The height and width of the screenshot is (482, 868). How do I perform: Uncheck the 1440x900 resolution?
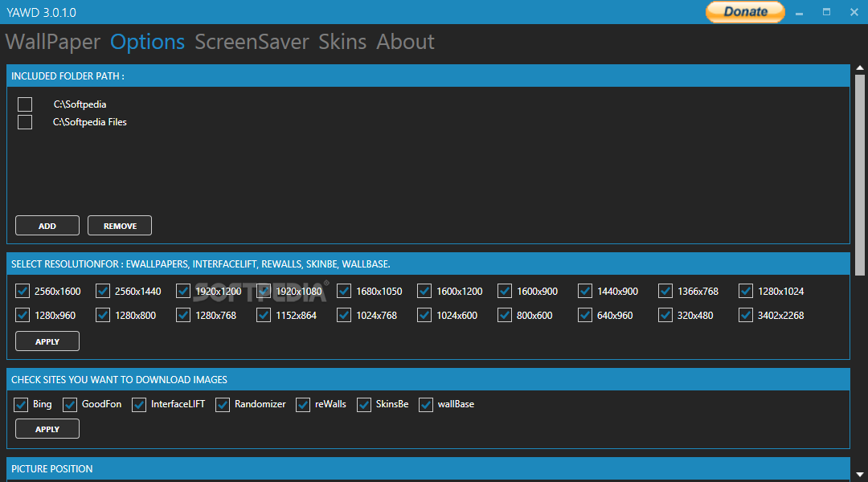click(585, 291)
